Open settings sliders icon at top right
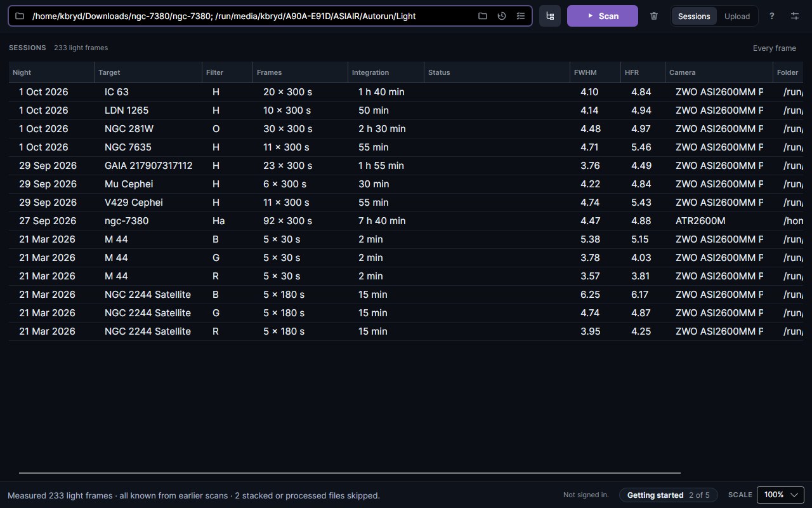Screen dimensions: 812x508 pos(794,16)
